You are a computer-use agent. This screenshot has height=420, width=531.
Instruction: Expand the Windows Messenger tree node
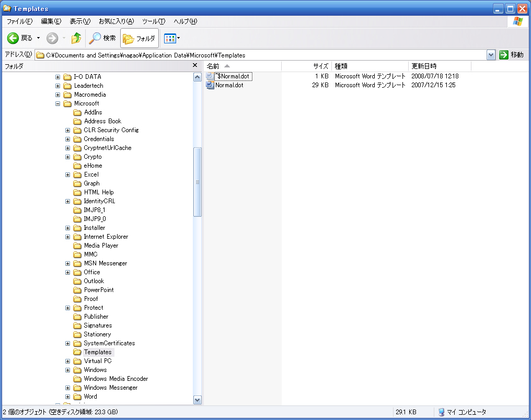(x=68, y=388)
